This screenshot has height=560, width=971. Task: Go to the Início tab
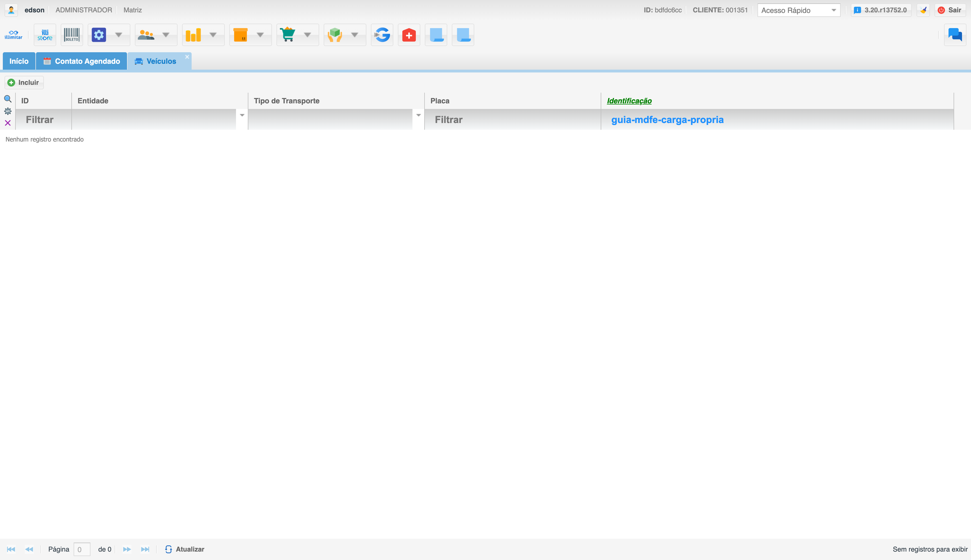[19, 61]
